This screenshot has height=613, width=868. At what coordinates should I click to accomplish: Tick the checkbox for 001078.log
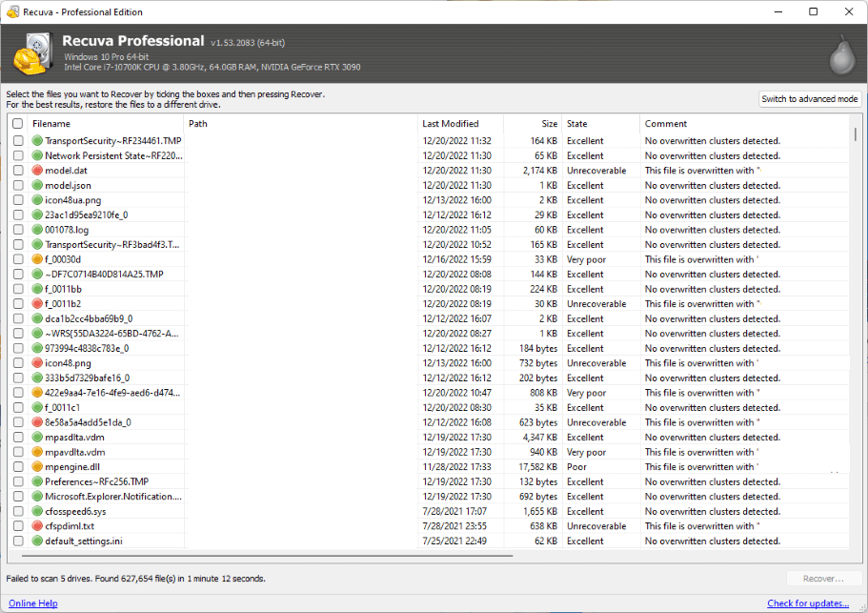pyautogui.click(x=18, y=229)
